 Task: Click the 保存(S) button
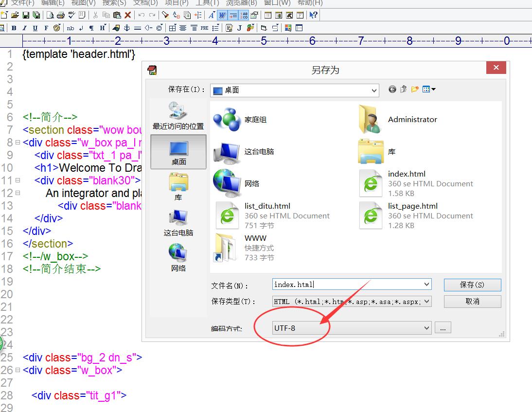(x=472, y=285)
